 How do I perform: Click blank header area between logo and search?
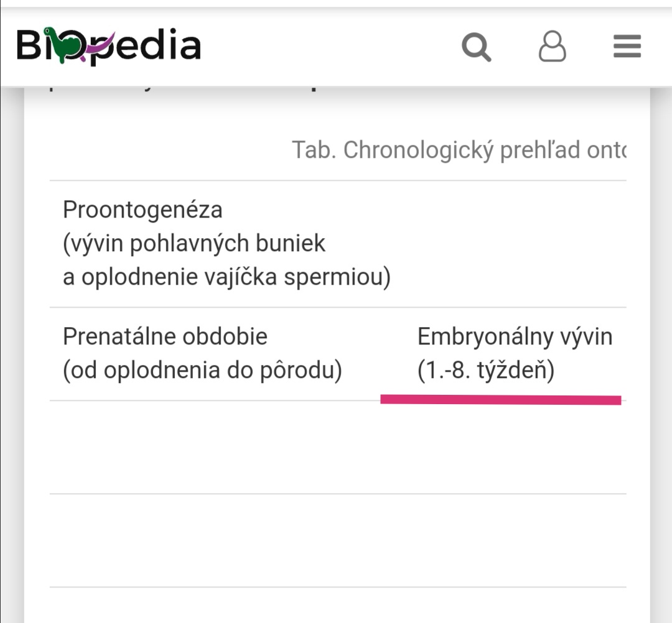[330, 47]
